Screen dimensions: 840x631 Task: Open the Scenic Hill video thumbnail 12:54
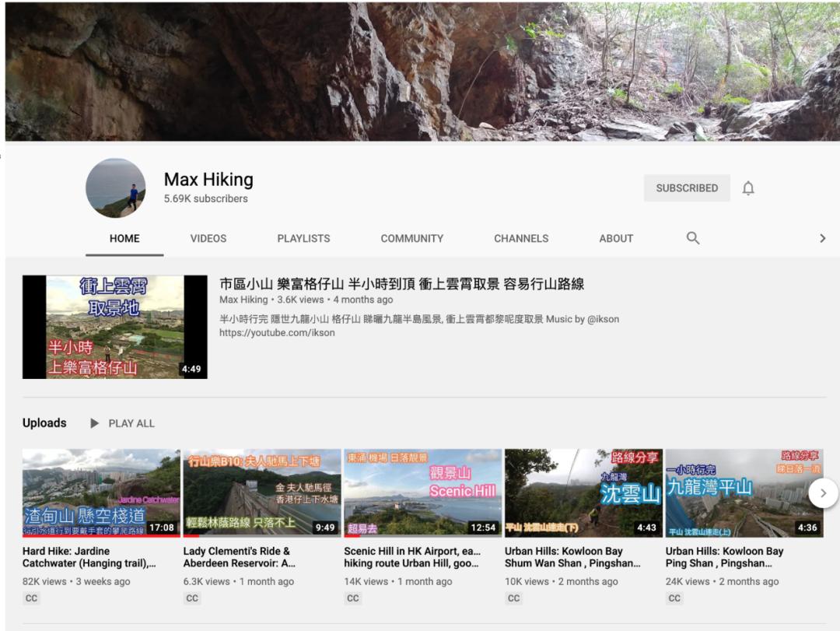[x=422, y=493]
